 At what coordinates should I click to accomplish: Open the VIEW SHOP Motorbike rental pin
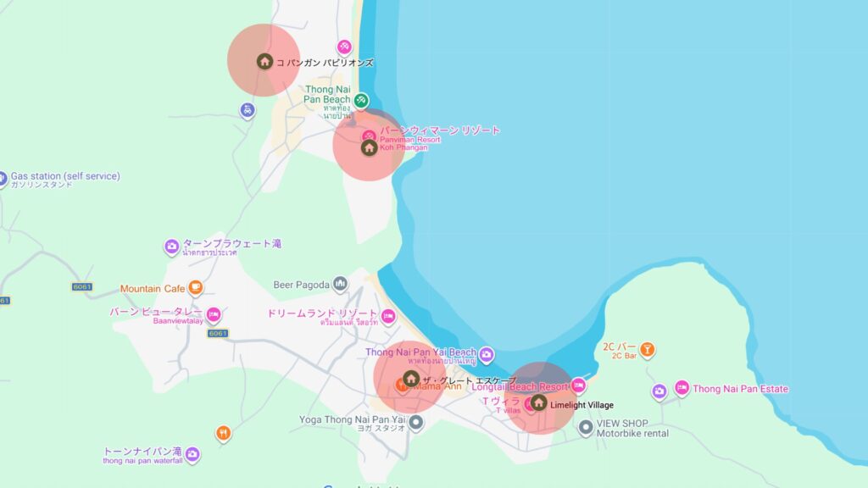point(585,428)
